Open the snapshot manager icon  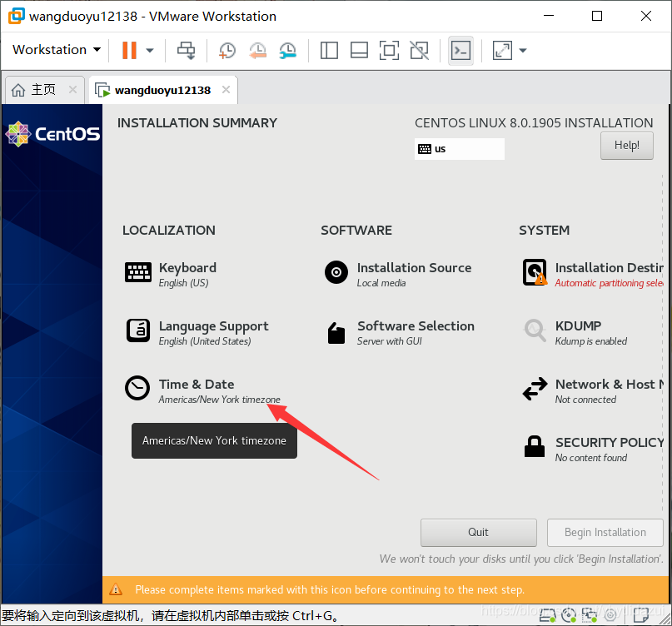coord(287,51)
